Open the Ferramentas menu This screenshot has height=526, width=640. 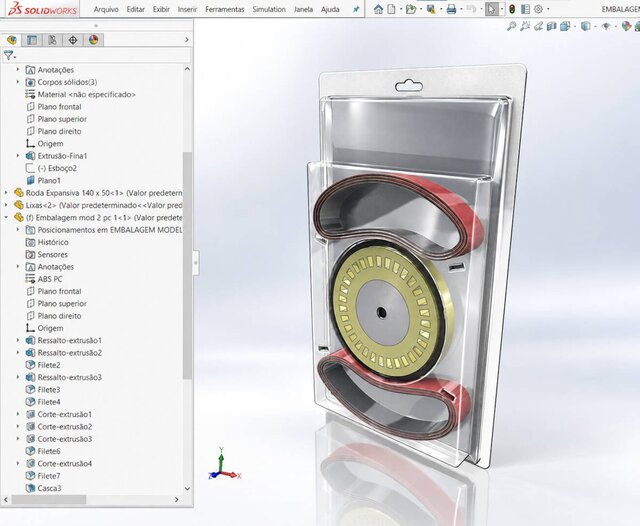[x=224, y=9]
